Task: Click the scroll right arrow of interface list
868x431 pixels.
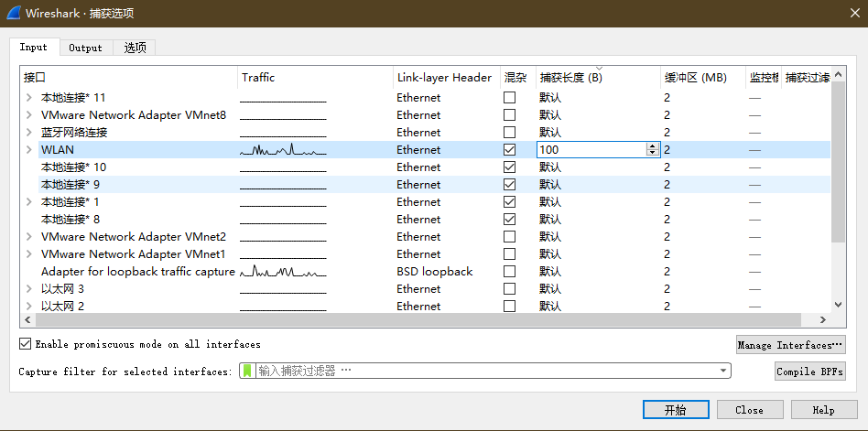Action: coord(822,319)
